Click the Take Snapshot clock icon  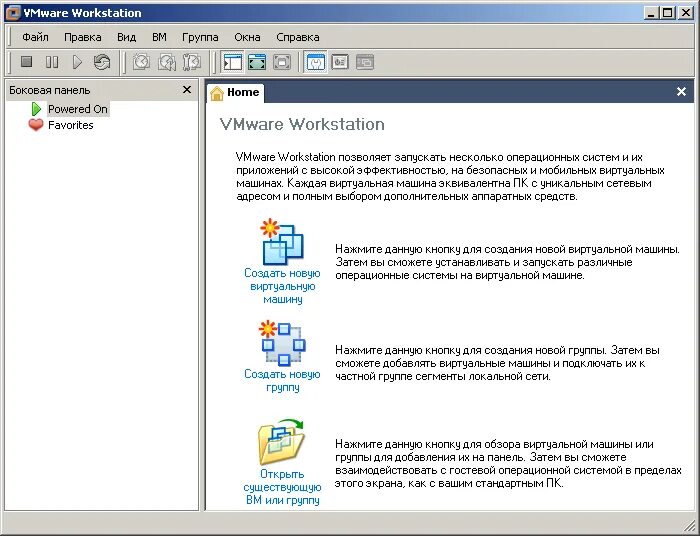pyautogui.click(x=142, y=62)
